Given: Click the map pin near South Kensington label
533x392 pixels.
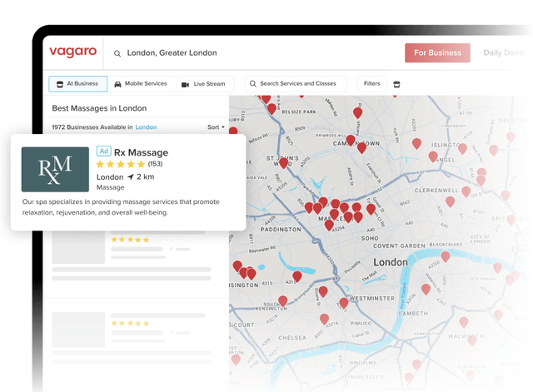Looking at the screenshot, I should pyautogui.click(x=283, y=300).
